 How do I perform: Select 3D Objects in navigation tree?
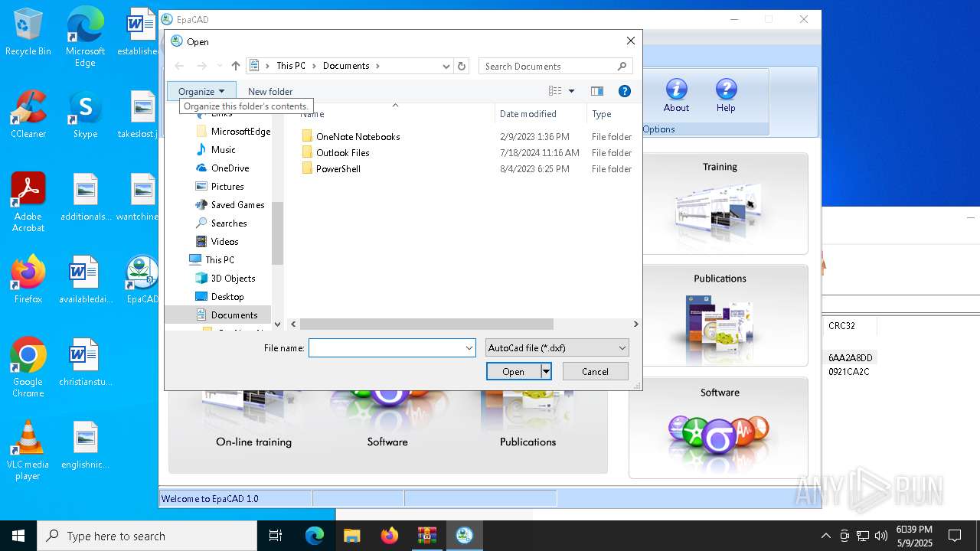click(x=233, y=278)
